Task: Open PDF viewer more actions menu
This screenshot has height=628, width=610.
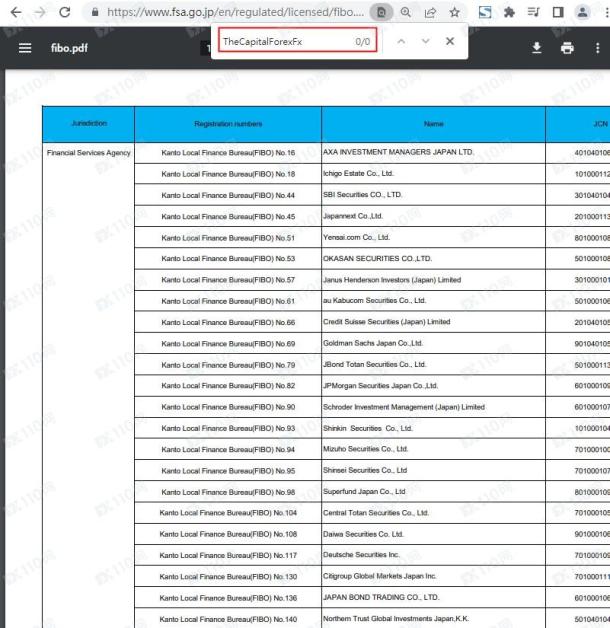Action: (x=598, y=48)
